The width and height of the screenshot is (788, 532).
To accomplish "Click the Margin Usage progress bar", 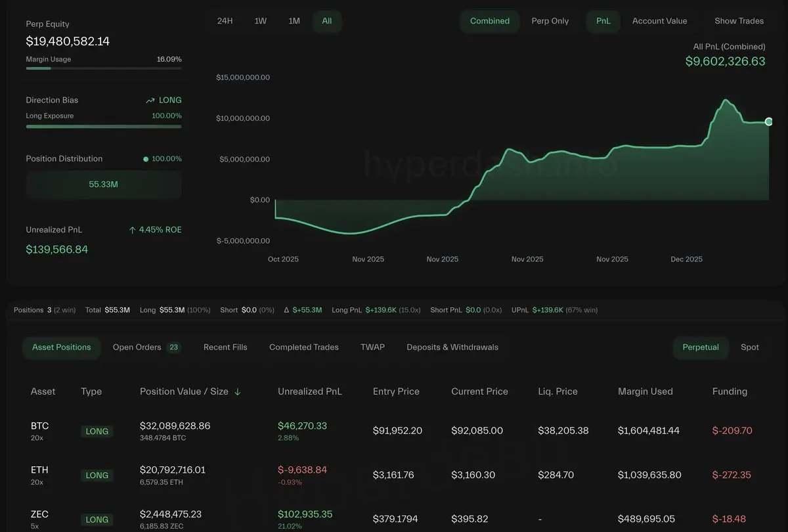I will tap(104, 68).
